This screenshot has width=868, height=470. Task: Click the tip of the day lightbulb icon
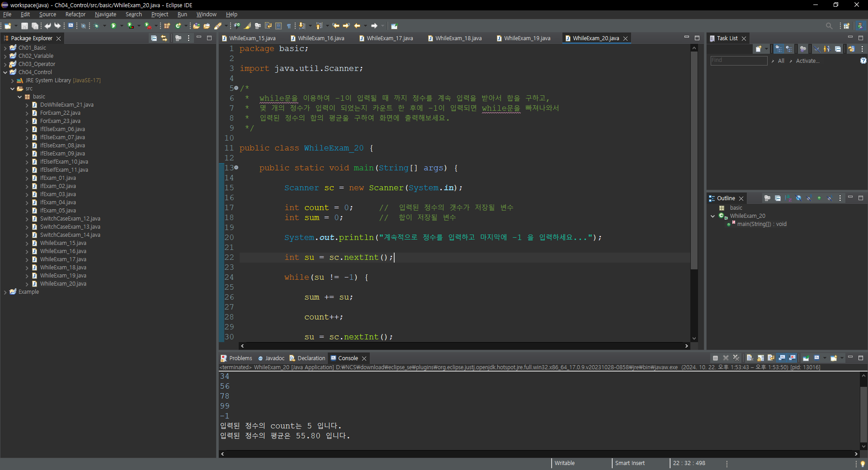click(x=863, y=464)
